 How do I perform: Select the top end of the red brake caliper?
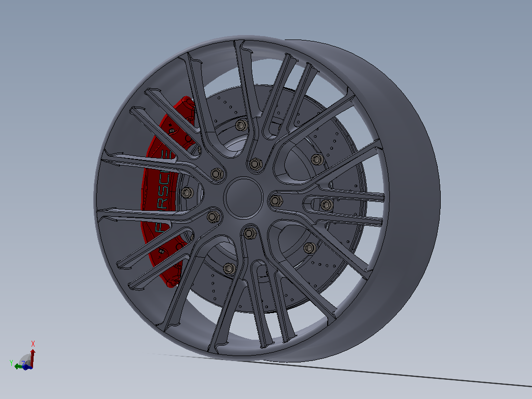[187, 102]
